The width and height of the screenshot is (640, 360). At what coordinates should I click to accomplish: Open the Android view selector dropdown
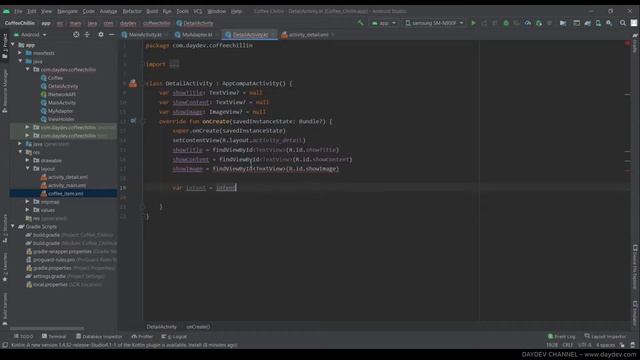(30, 35)
